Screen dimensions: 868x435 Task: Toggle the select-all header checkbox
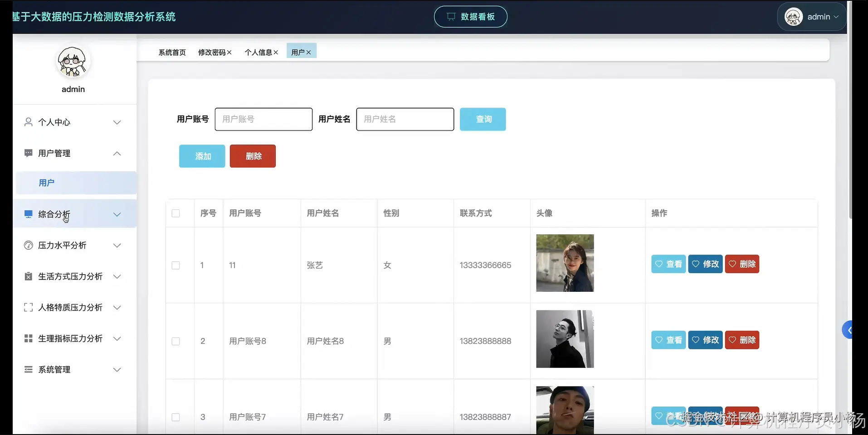(176, 213)
